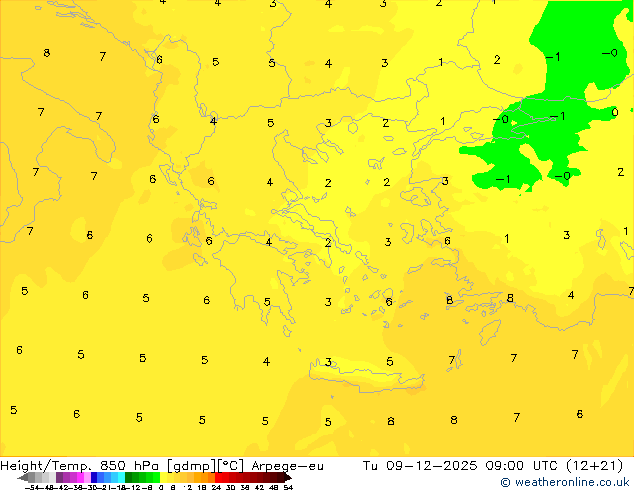Click the 24 legend scale value
The width and height of the screenshot is (634, 490).
pos(216,487)
